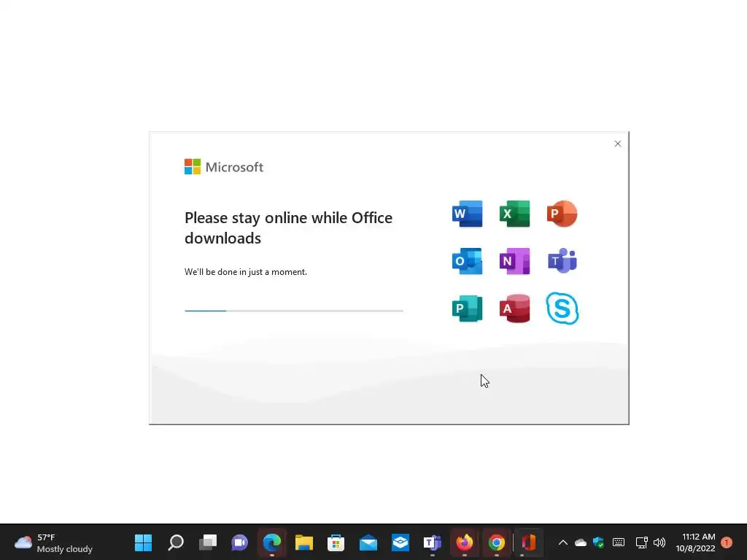Show hidden system tray icons

(x=563, y=542)
